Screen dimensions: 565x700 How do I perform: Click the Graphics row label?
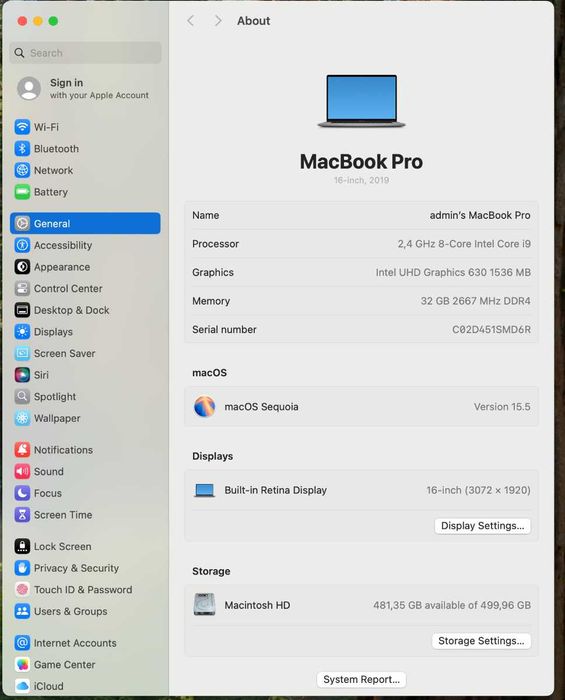point(213,272)
